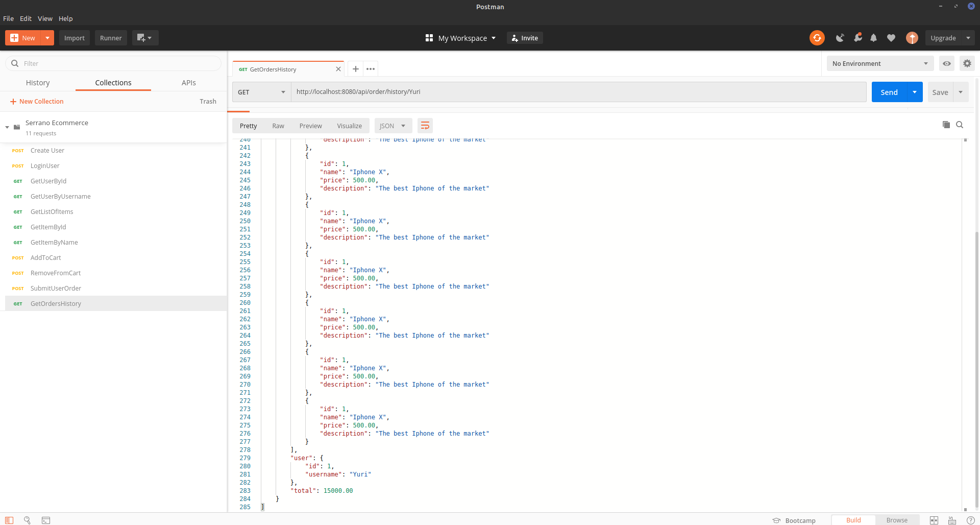Show the Preview response view
980x525 pixels.
coord(311,126)
